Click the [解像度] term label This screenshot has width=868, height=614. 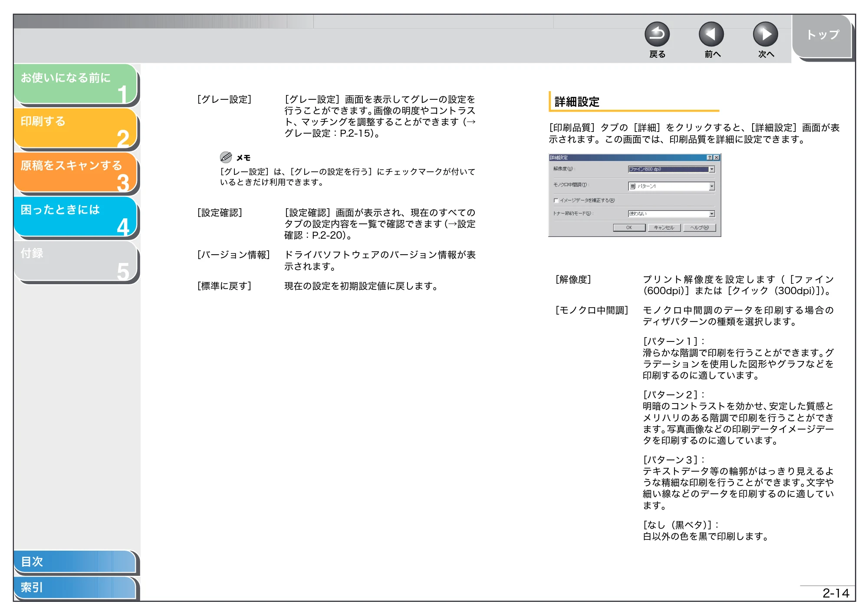573,279
